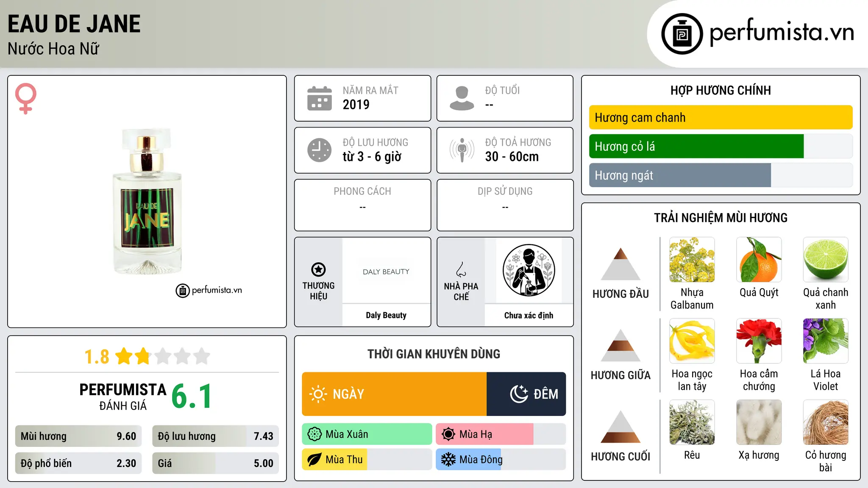
Task: Click the Hương cuối pyramid icon
Action: [x=620, y=427]
